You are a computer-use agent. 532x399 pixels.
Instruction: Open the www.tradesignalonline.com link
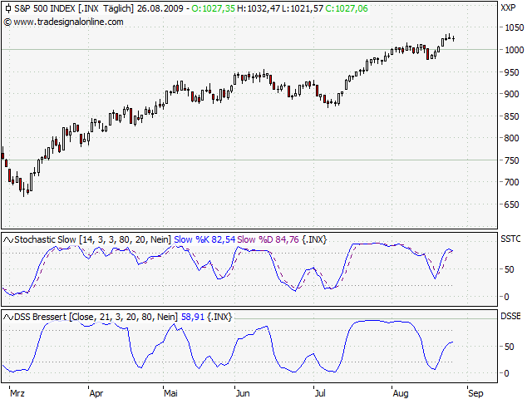pyautogui.click(x=68, y=22)
